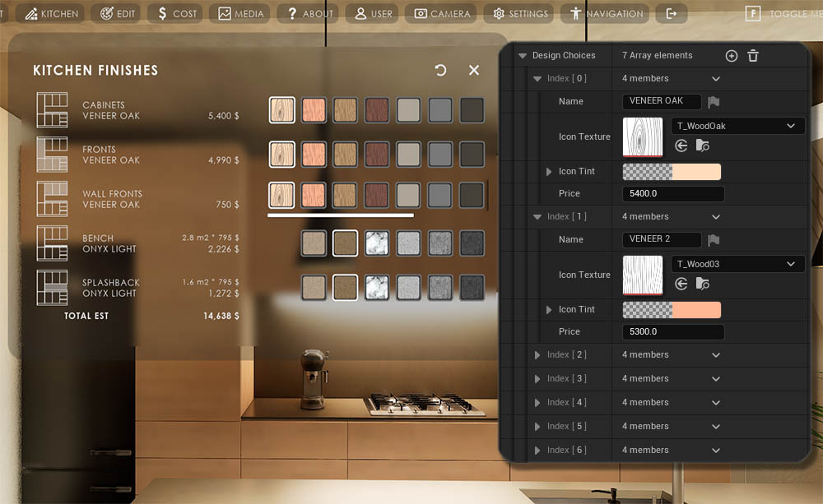Edit the VENEER OAK name field
The width and height of the screenshot is (823, 504).
tap(662, 101)
